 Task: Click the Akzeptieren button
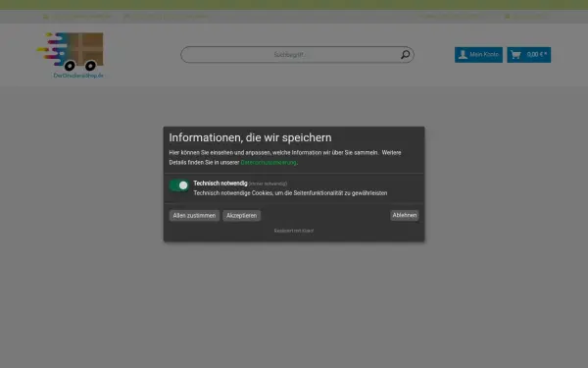[241, 216]
